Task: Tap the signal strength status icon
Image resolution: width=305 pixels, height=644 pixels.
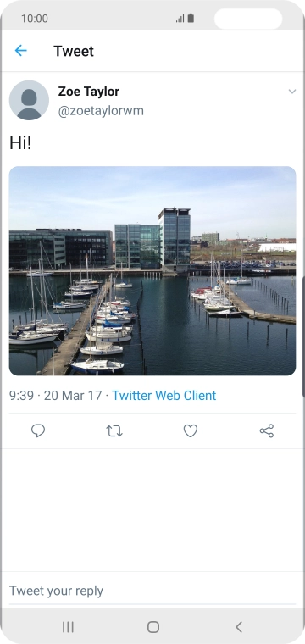Action: [180, 19]
